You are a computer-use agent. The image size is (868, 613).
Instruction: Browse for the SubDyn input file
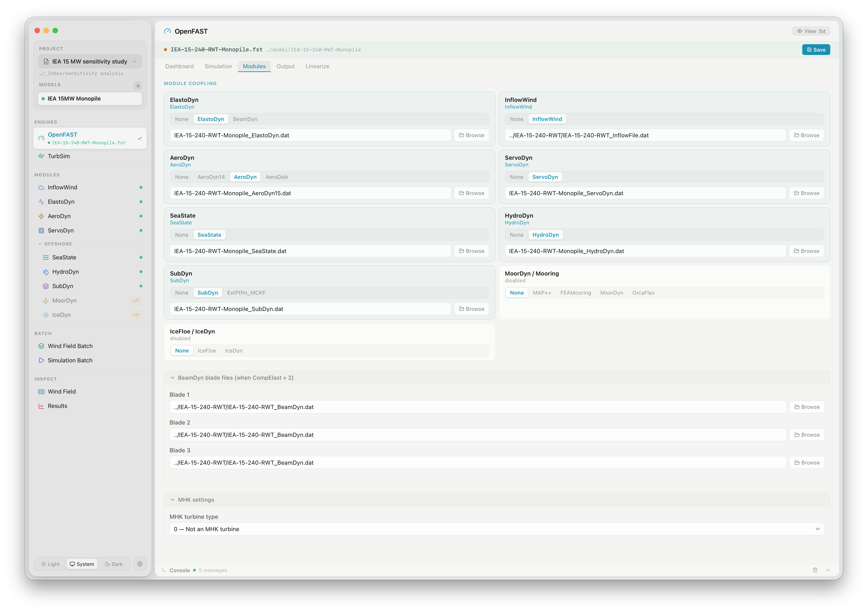point(471,309)
